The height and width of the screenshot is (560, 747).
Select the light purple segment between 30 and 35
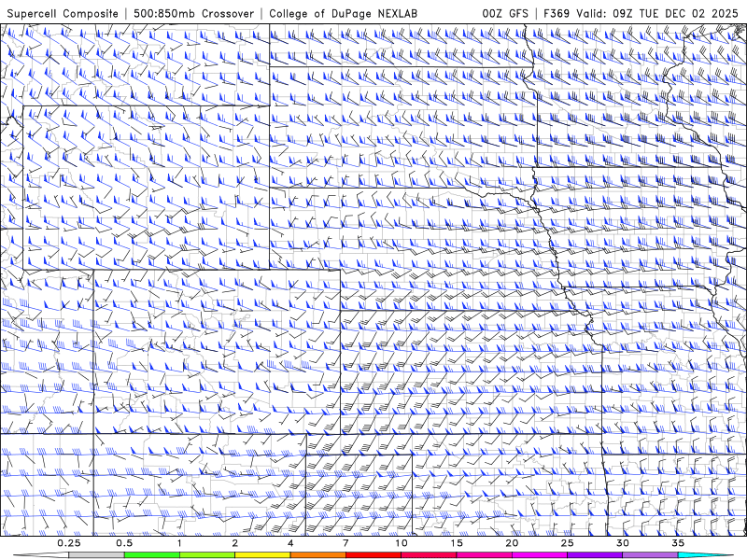coord(650,555)
